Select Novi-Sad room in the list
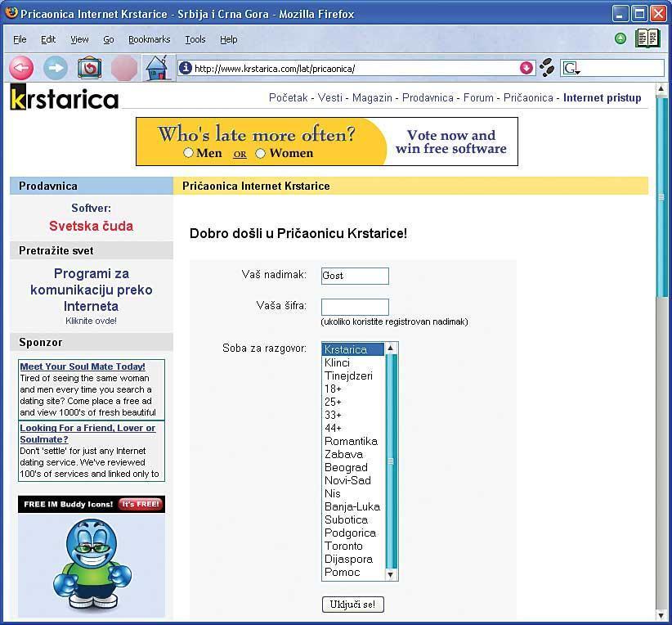The image size is (672, 625). pos(352,480)
